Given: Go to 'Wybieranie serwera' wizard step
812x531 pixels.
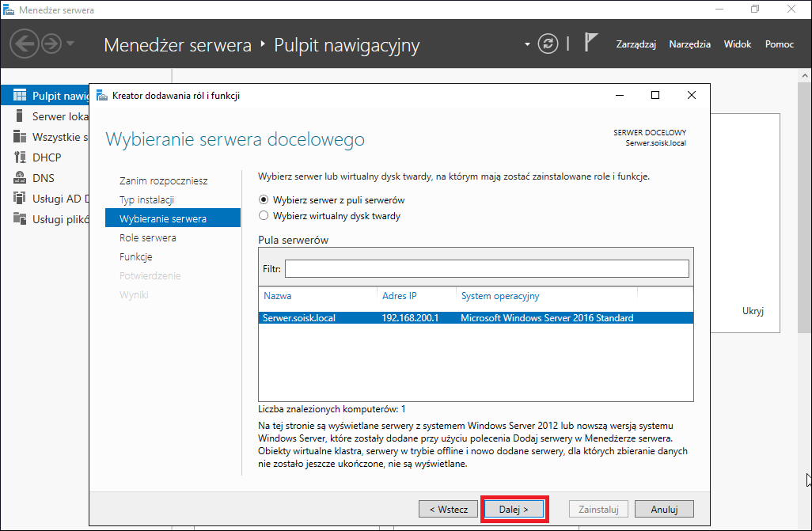Looking at the screenshot, I should click(x=173, y=218).
